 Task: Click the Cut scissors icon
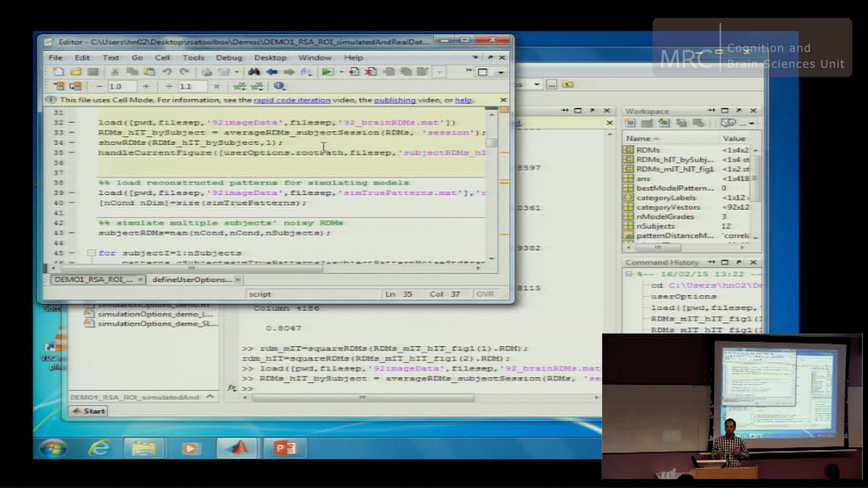coord(115,72)
